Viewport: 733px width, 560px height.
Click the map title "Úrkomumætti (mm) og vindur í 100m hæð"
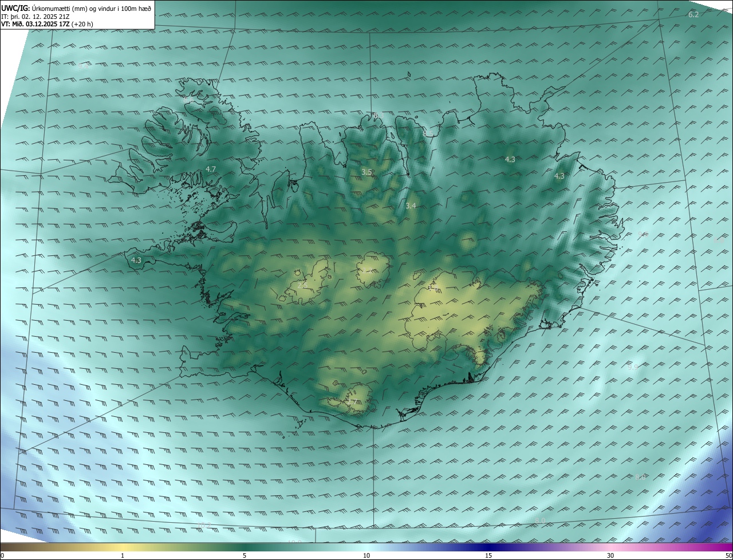[91, 7]
